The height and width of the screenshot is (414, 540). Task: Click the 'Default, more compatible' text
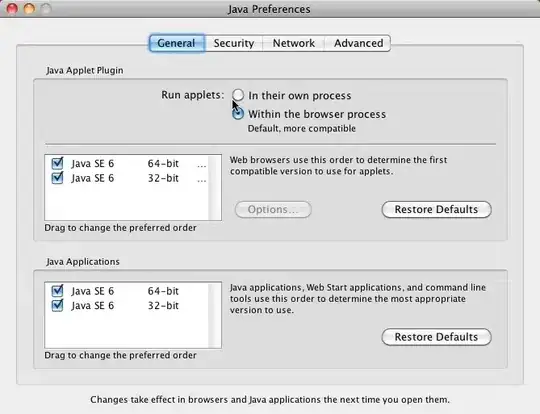click(302, 128)
